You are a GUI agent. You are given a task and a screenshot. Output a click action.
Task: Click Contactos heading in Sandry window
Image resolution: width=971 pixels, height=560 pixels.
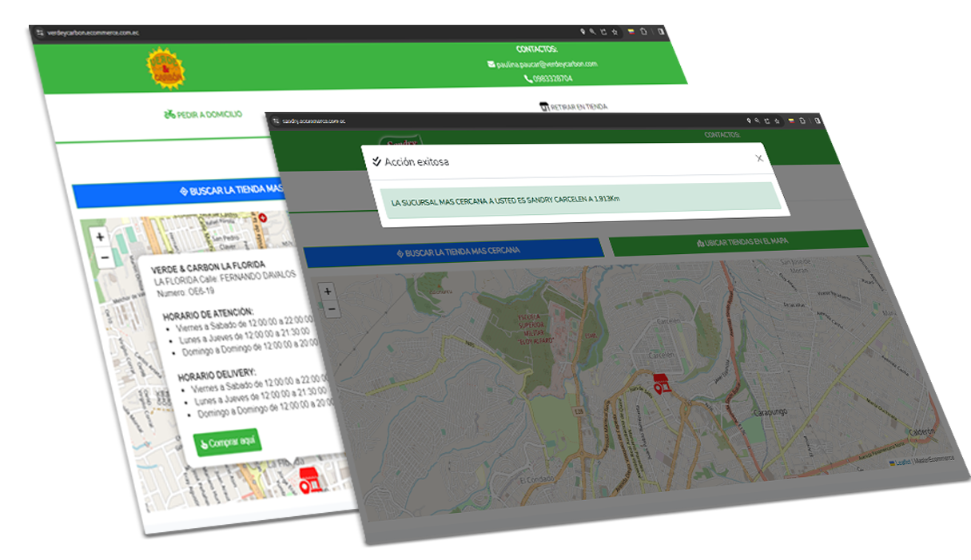722,135
